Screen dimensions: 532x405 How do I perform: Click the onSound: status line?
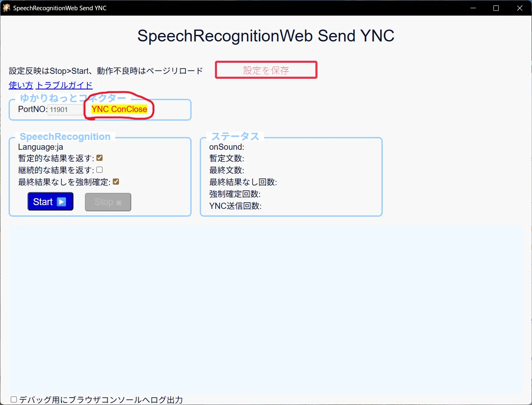click(227, 147)
